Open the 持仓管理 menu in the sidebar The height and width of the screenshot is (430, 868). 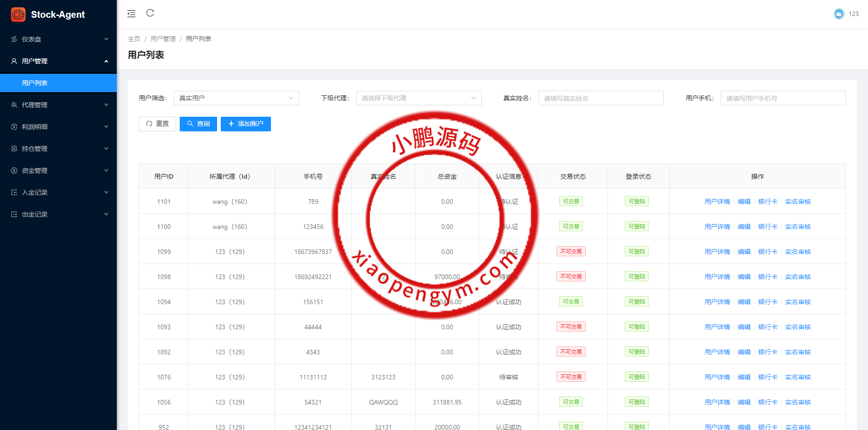click(58, 149)
